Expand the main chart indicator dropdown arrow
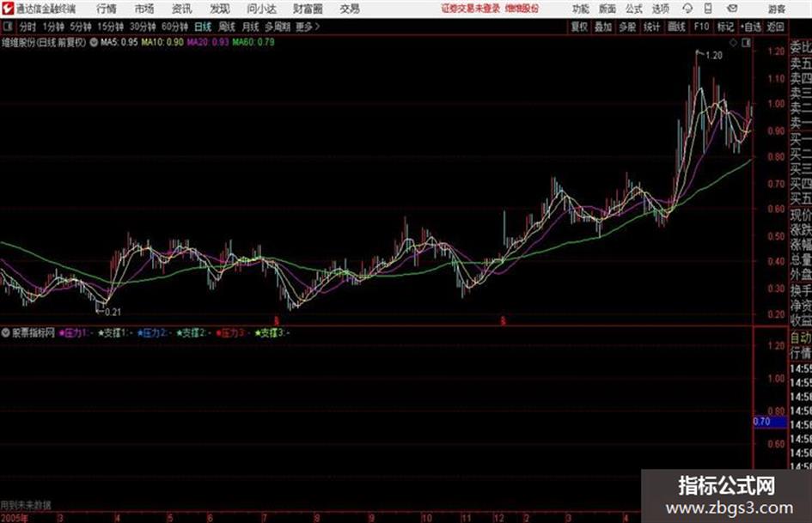The height and width of the screenshot is (523, 812). coord(94,42)
